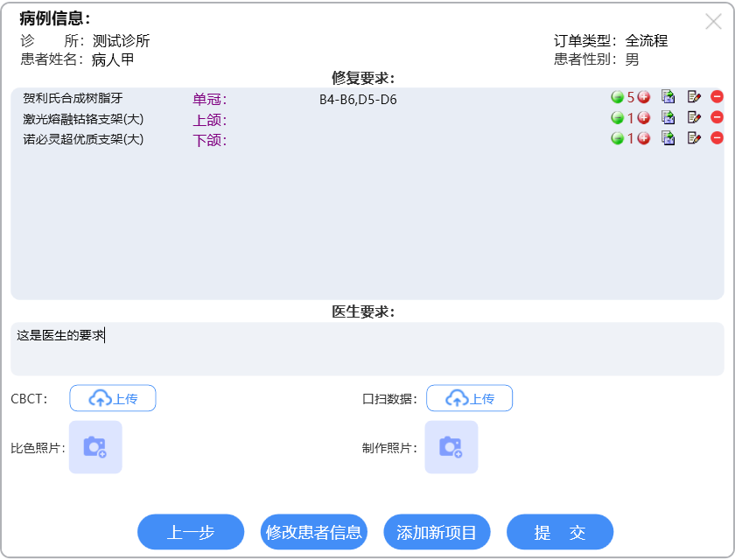Edit the 贺利氏合成树脂牙 item
The width and height of the screenshot is (735, 560).
695,97
